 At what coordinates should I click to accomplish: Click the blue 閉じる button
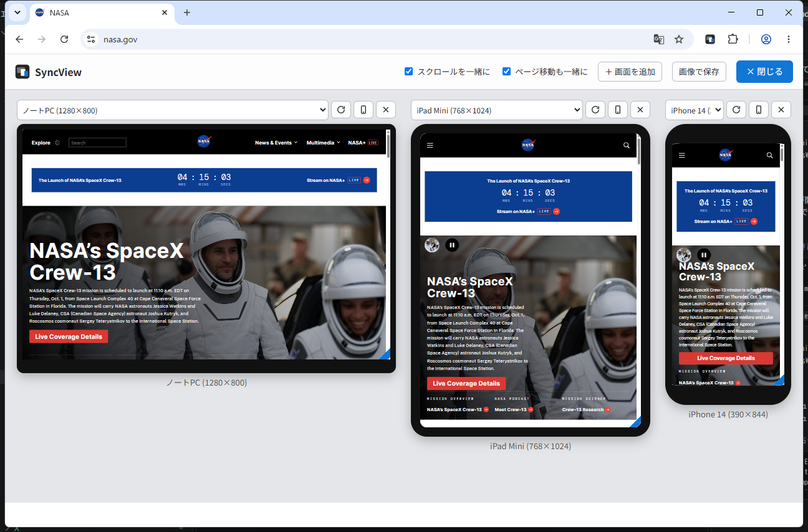(764, 72)
